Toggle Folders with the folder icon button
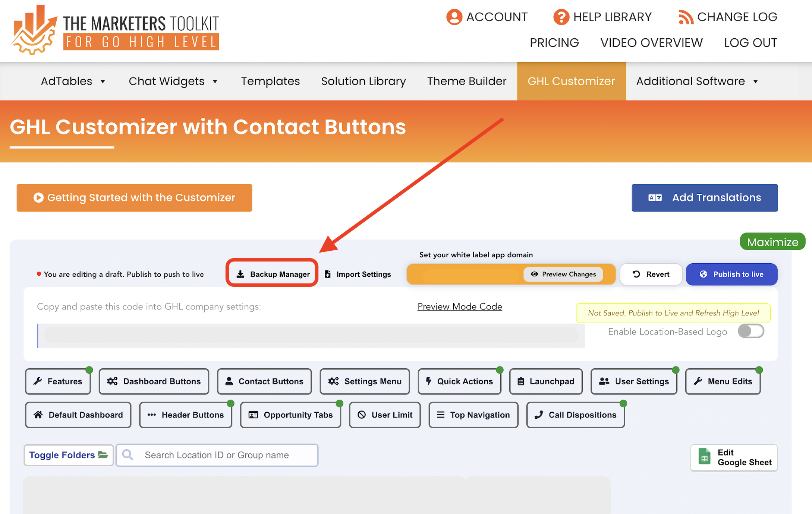 [x=69, y=455]
